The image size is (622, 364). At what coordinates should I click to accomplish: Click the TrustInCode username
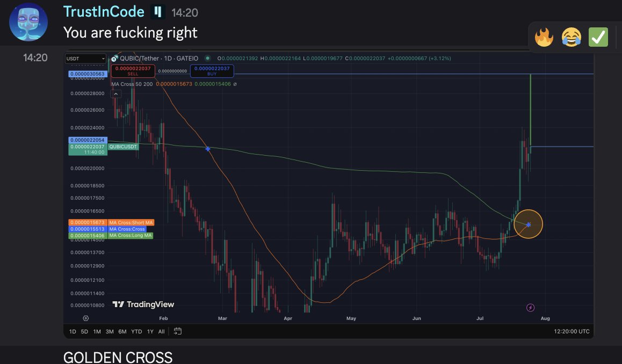104,11
